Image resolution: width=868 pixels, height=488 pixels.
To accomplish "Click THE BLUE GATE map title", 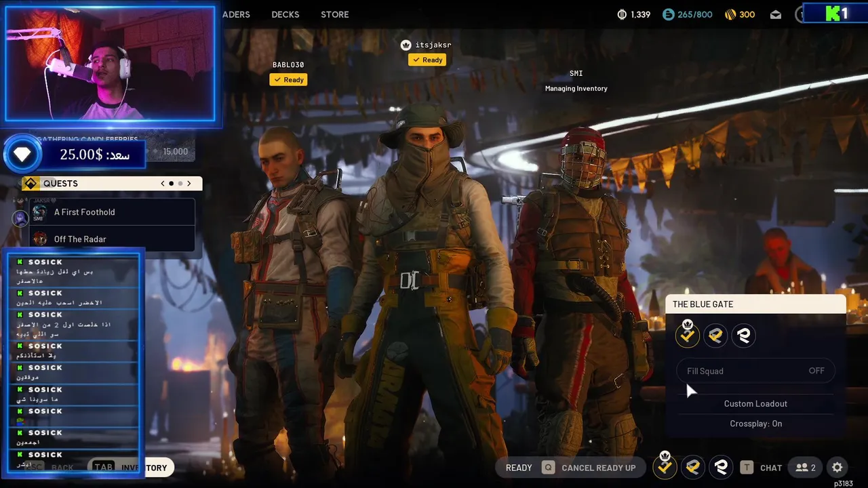I will [x=703, y=304].
